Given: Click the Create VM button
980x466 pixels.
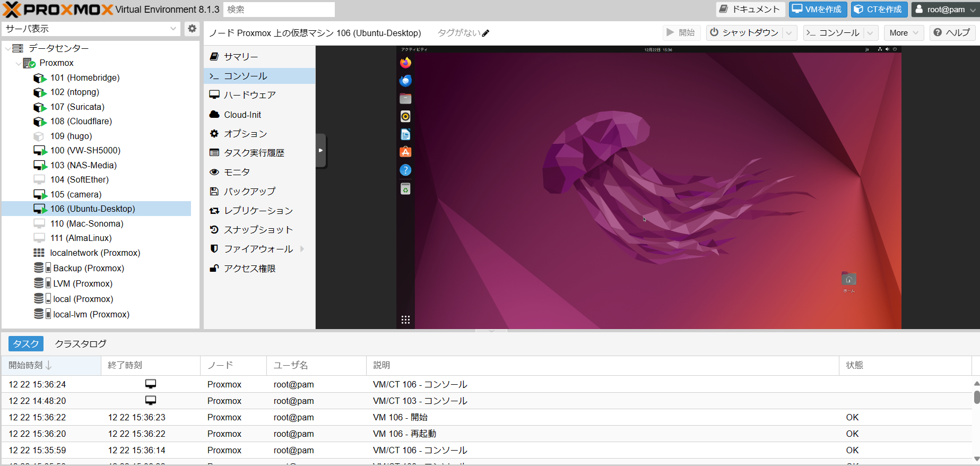Looking at the screenshot, I should point(818,10).
